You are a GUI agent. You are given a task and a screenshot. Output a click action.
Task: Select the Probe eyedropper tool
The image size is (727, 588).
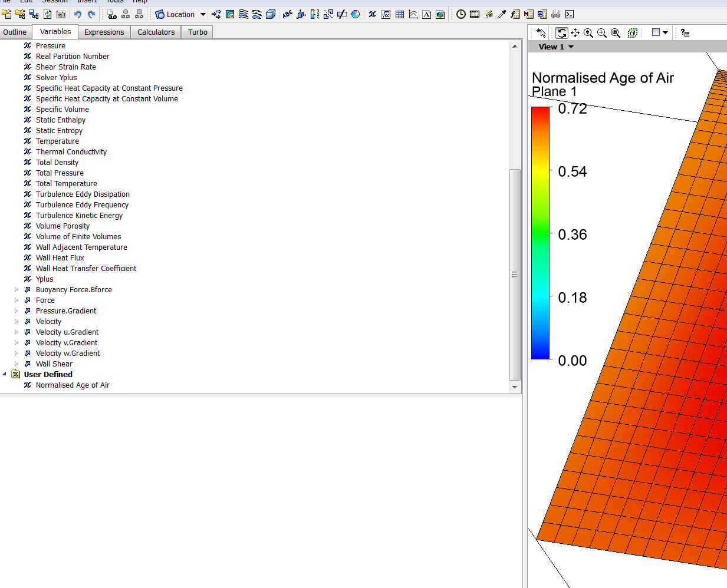pos(502,14)
